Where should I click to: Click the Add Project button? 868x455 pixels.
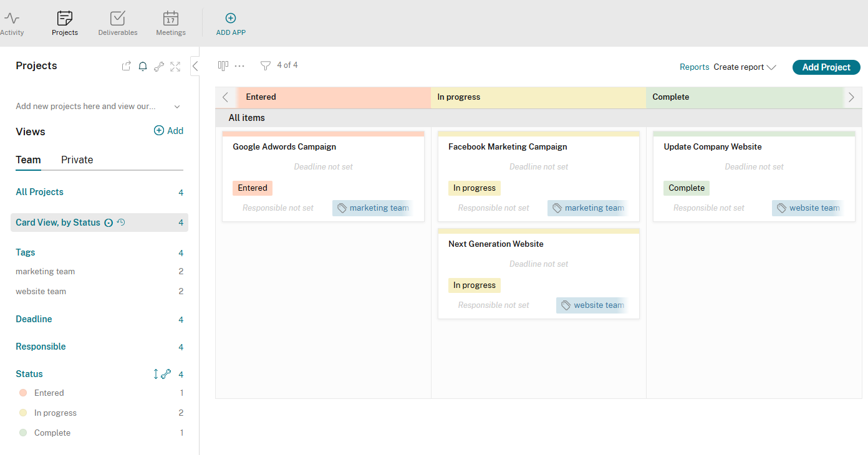[x=826, y=67]
